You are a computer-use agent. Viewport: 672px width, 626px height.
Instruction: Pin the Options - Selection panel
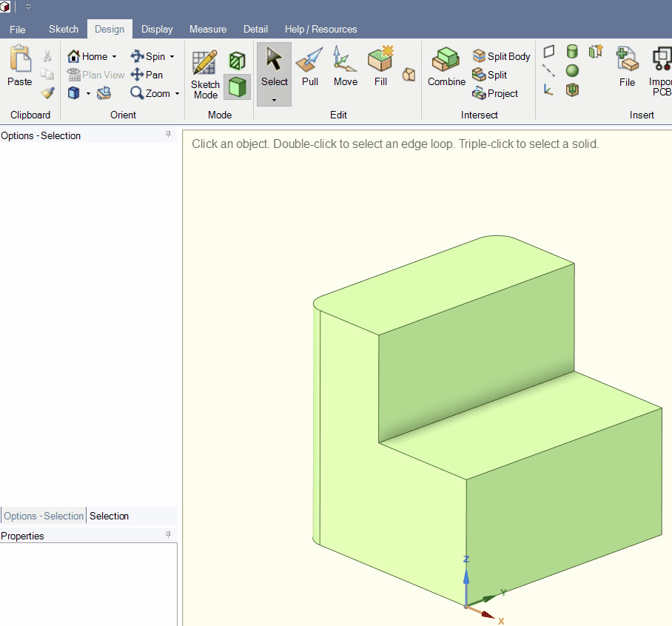coord(169,134)
